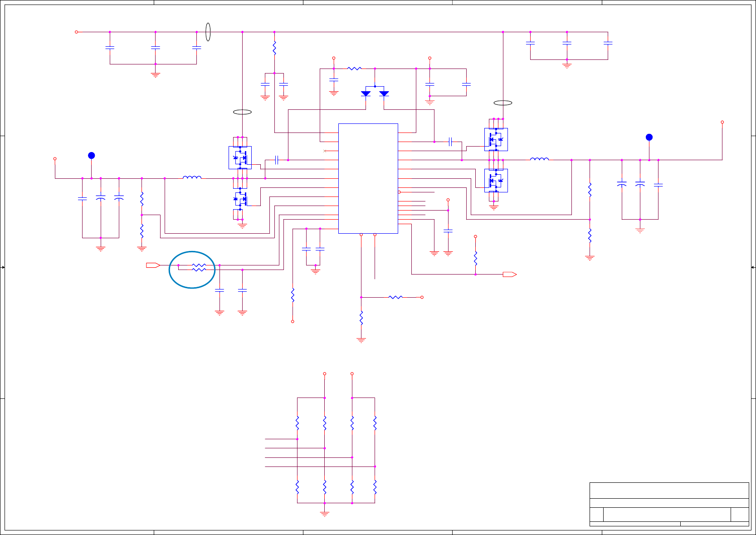Image resolution: width=756 pixels, height=535 pixels.
Task: Select the horizontal capacitor left of the IC
Action: tap(277, 160)
